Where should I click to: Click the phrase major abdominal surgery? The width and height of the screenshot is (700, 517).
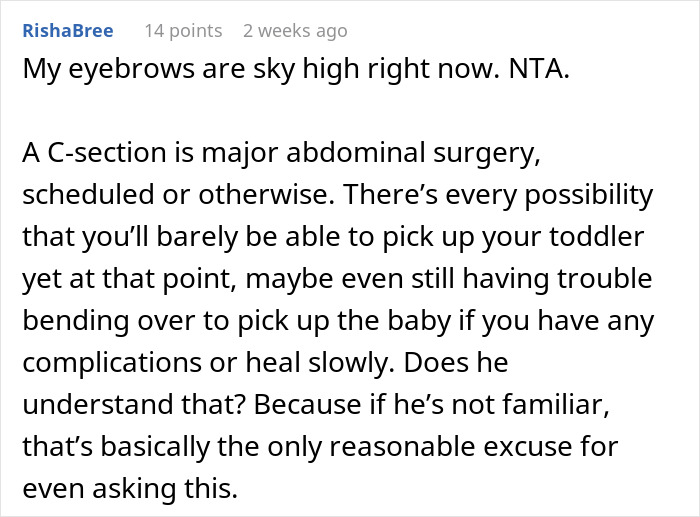[371, 154]
